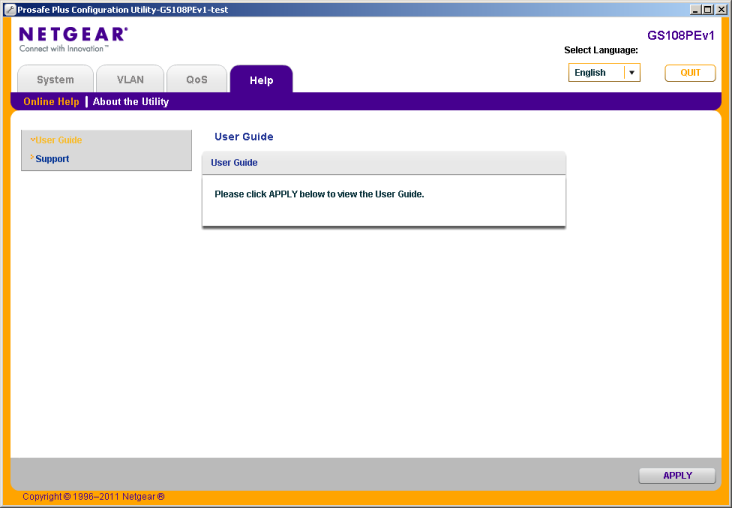Minimize the Prosafe Plus utility window
The height and width of the screenshot is (508, 732).
tap(696, 9)
